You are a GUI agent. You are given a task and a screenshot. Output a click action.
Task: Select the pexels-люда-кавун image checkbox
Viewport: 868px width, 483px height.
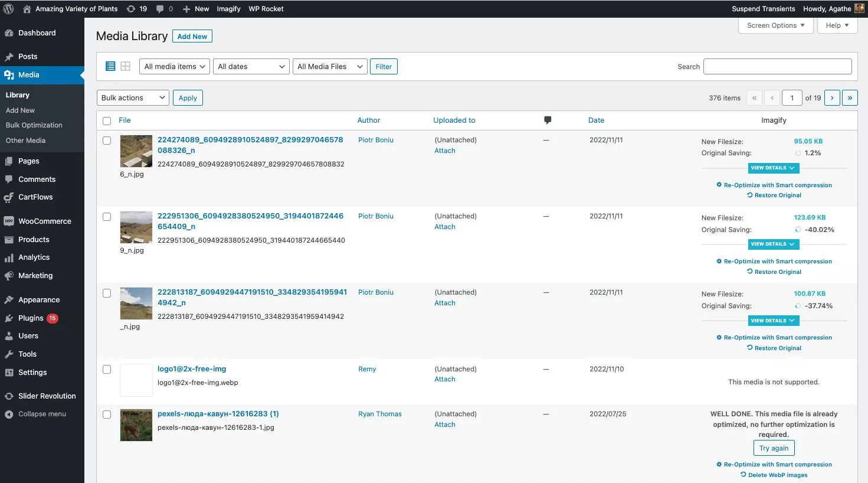[107, 414]
